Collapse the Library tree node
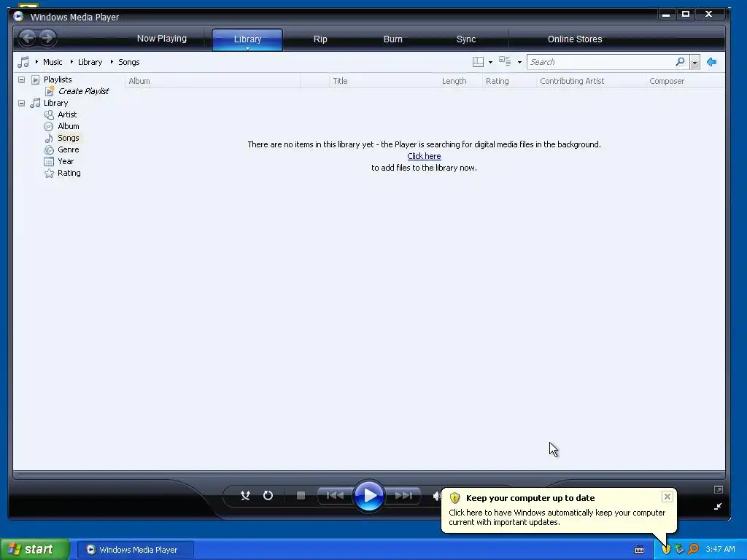The height and width of the screenshot is (560, 747). tap(21, 103)
